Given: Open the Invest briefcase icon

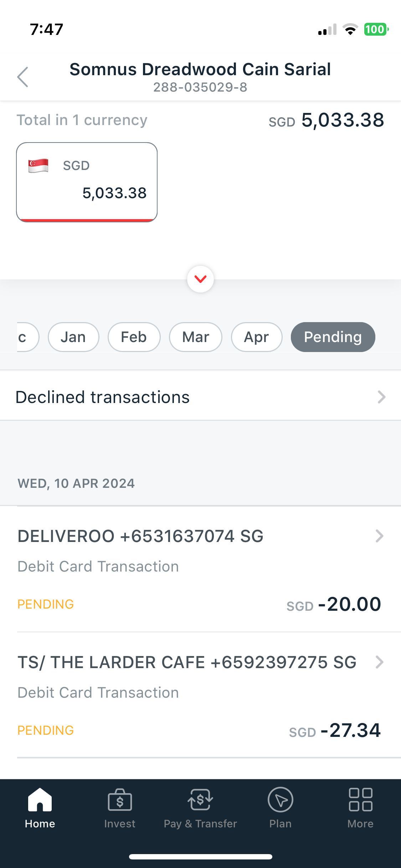Looking at the screenshot, I should click(x=120, y=800).
